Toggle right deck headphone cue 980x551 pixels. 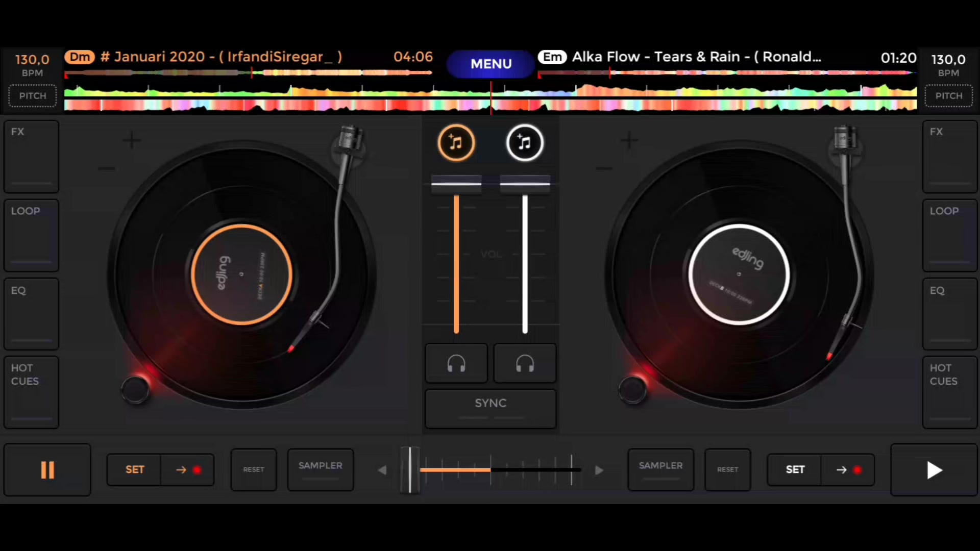(x=525, y=363)
